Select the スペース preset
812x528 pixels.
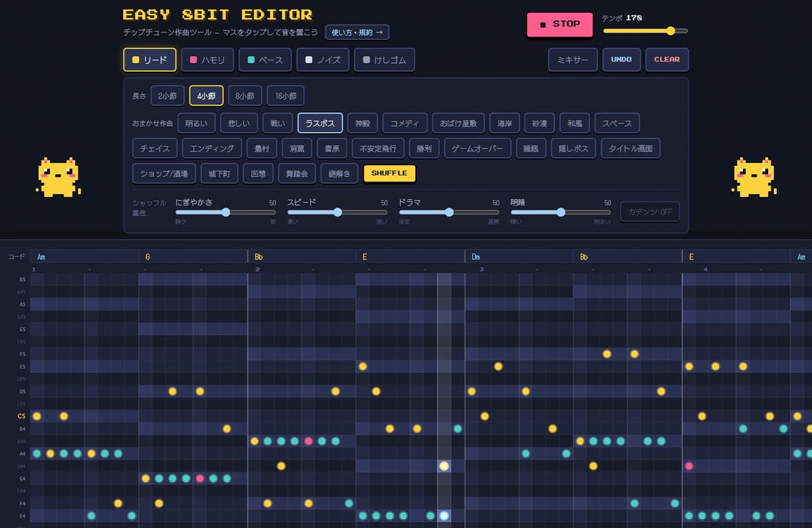(617, 123)
